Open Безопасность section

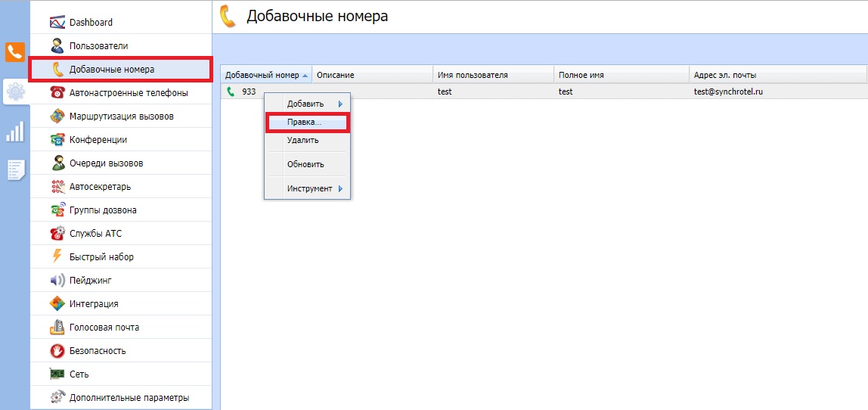pos(121,351)
